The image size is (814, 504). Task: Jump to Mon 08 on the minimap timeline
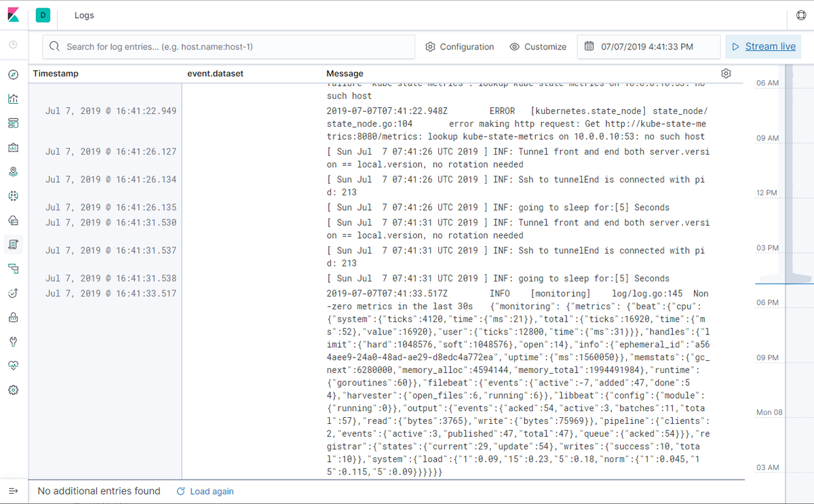coord(769,412)
